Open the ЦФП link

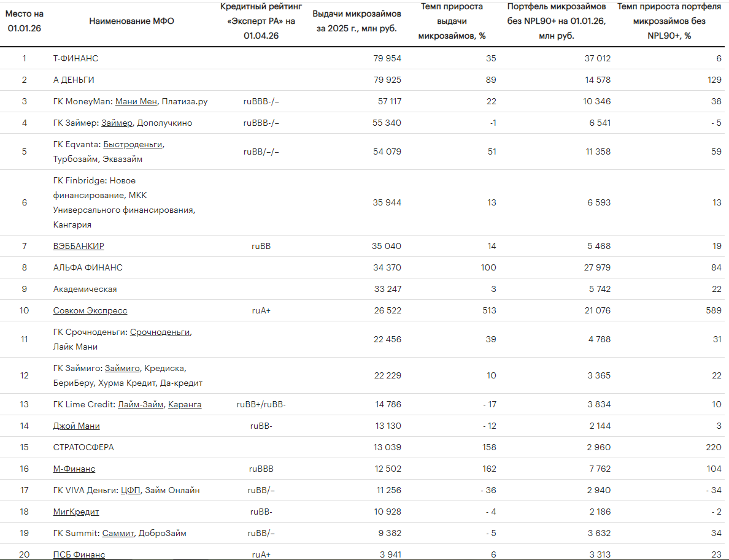pyautogui.click(x=130, y=490)
